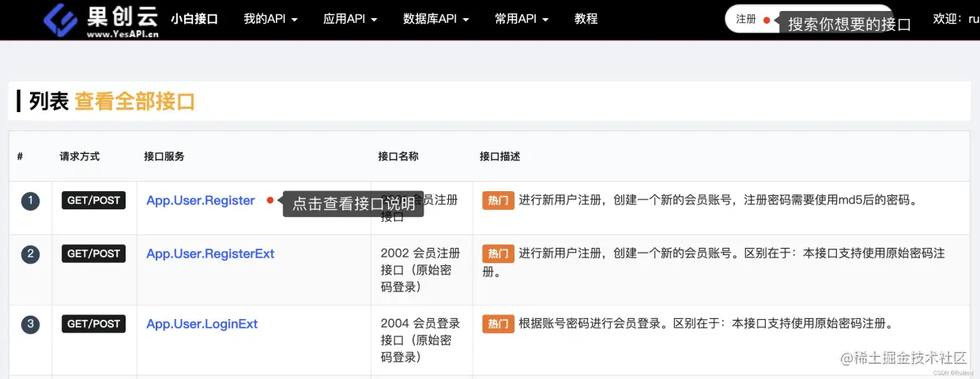Viewport: 980px width, 379px height.
Task: Click the 接口名称 column header
Action: click(x=398, y=156)
